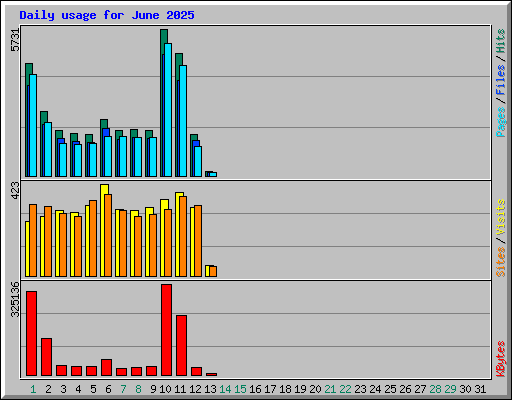
Task: Click the day 1 orange sites bar
Action: pos(33,240)
